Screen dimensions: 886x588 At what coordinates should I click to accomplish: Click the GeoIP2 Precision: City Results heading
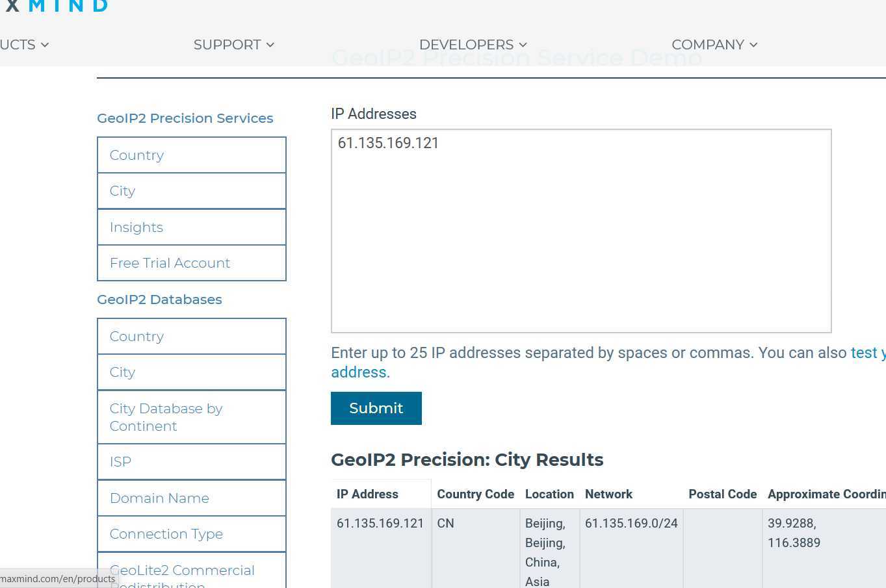467,460
